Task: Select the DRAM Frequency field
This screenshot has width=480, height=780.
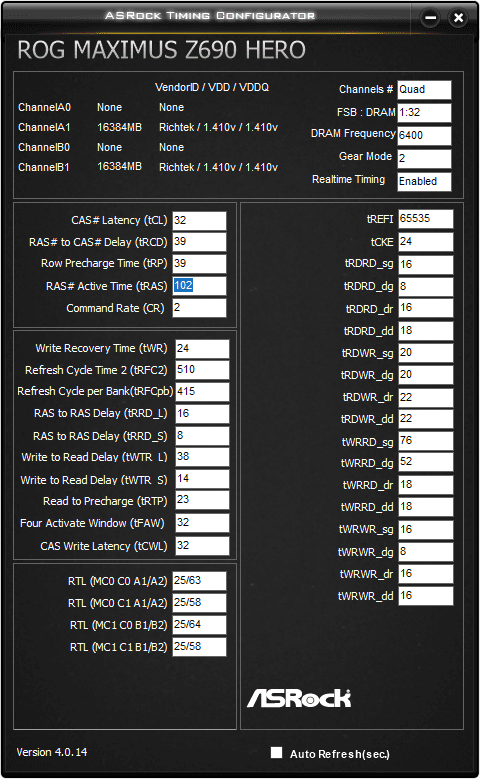Action: click(x=424, y=135)
